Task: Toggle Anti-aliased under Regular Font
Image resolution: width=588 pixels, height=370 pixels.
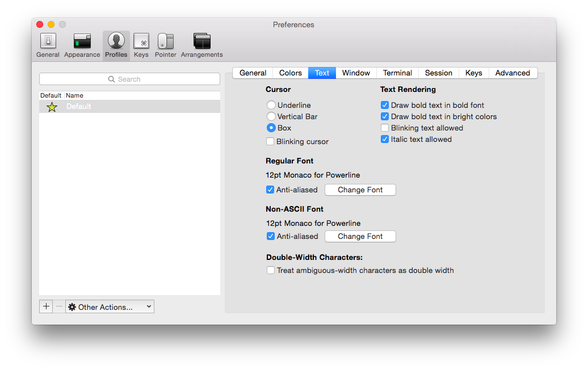Action: pos(270,190)
